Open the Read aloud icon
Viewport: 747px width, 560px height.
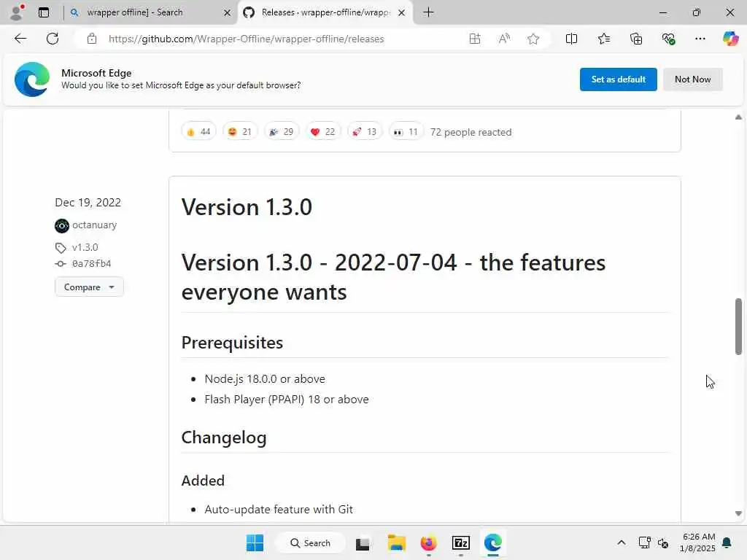[x=504, y=39]
